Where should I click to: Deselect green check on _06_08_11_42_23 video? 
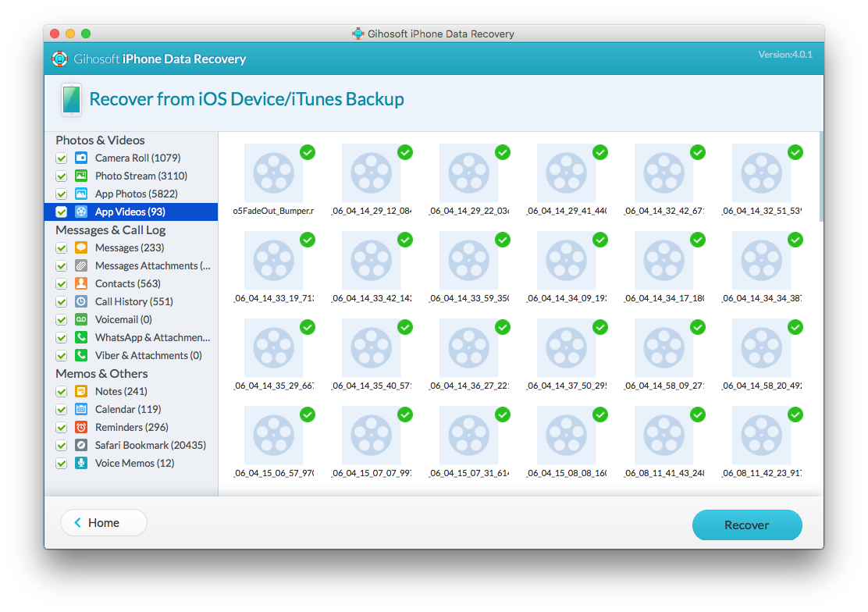795,415
